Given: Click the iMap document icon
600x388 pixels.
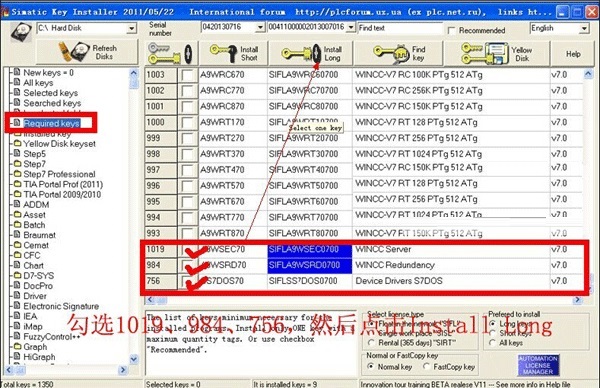Looking at the screenshot, I should [x=17, y=326].
